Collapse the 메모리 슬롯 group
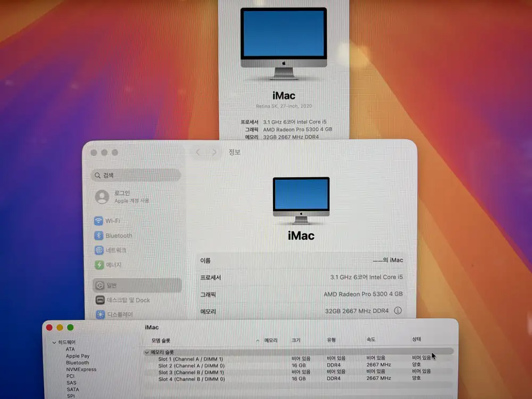The height and width of the screenshot is (399, 532). click(147, 353)
